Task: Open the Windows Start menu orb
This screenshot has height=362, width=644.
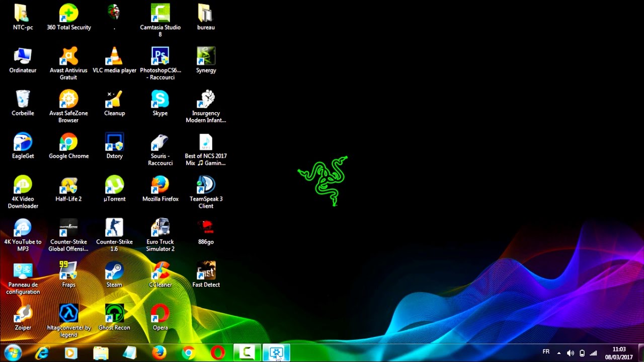Action: point(12,353)
